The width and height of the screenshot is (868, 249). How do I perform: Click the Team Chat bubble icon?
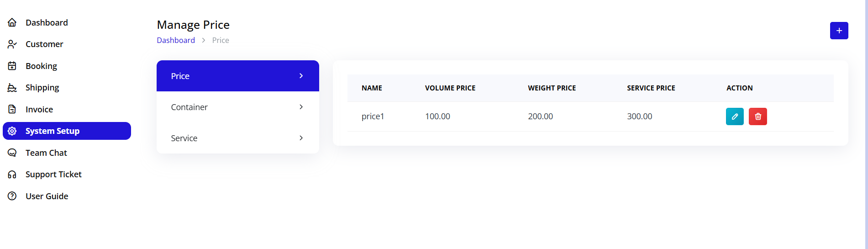pos(12,153)
